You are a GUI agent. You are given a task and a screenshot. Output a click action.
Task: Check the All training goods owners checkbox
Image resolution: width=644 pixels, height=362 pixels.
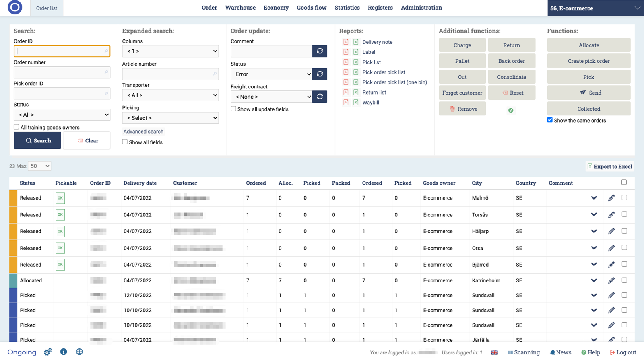[x=16, y=126]
